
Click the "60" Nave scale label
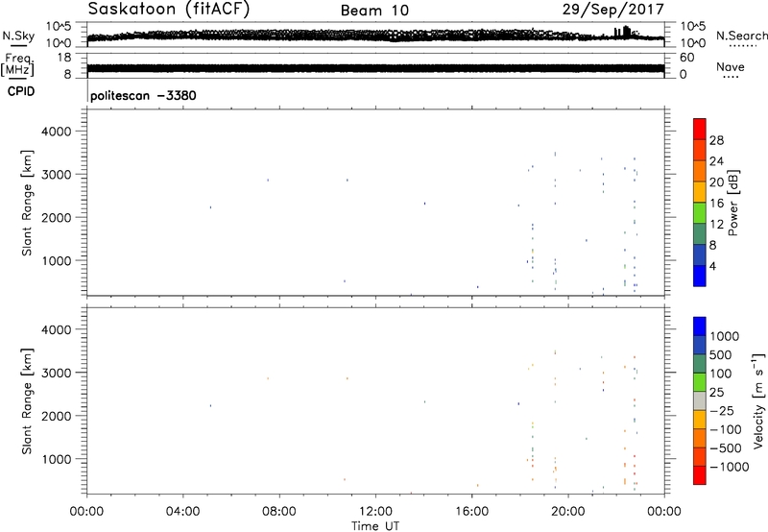(x=686, y=58)
